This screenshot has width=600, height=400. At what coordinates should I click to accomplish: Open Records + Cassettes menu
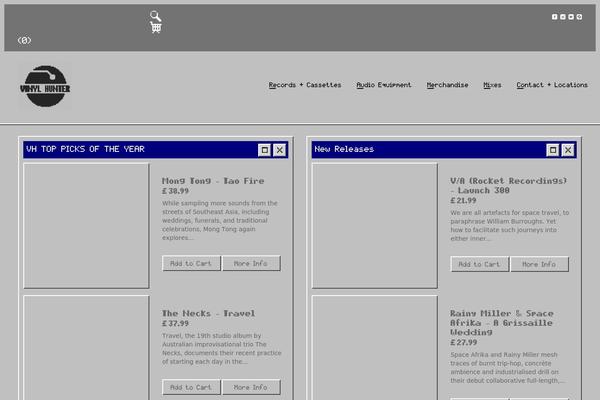pyautogui.click(x=305, y=85)
